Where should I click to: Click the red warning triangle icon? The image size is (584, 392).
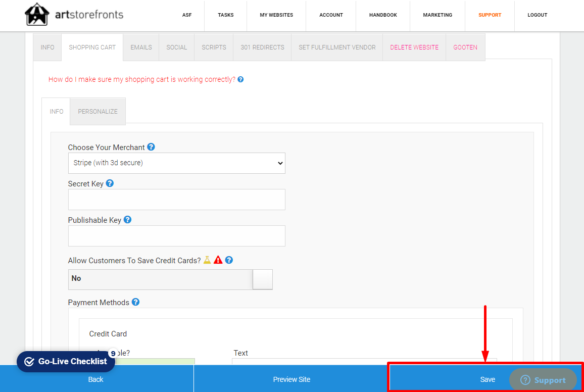[x=218, y=260]
